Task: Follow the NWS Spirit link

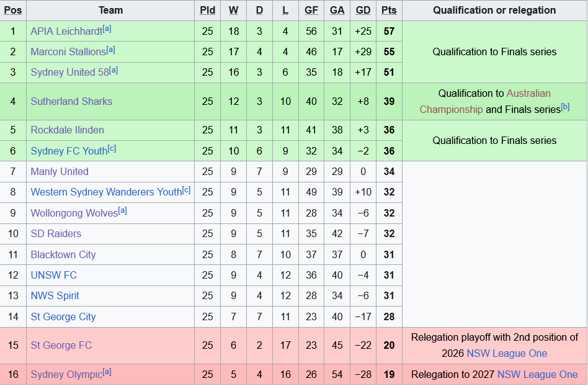Action: pyautogui.click(x=55, y=296)
